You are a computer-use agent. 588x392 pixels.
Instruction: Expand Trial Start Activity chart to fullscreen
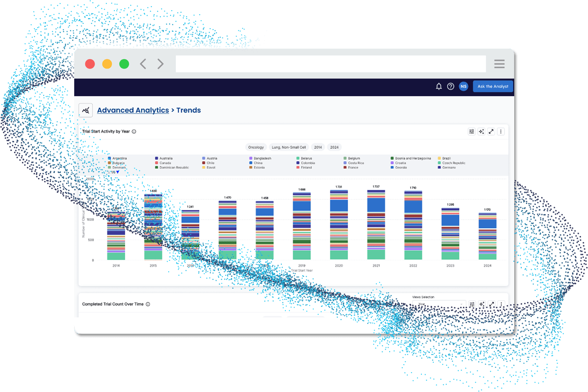point(491,132)
